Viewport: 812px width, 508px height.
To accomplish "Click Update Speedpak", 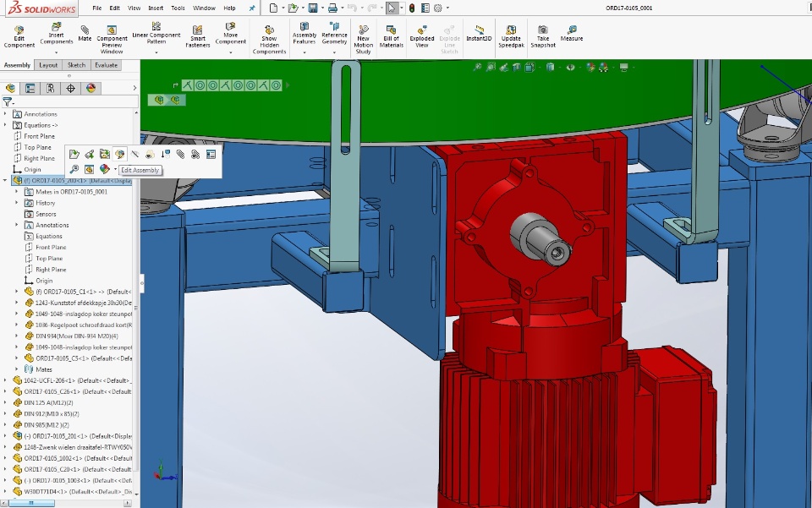I will point(511,36).
